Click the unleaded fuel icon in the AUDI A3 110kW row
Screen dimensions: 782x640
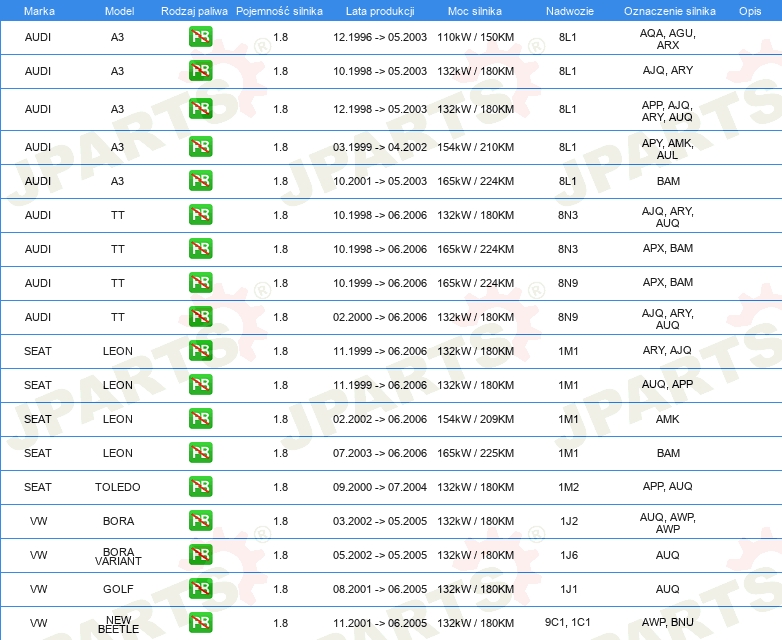tap(200, 37)
